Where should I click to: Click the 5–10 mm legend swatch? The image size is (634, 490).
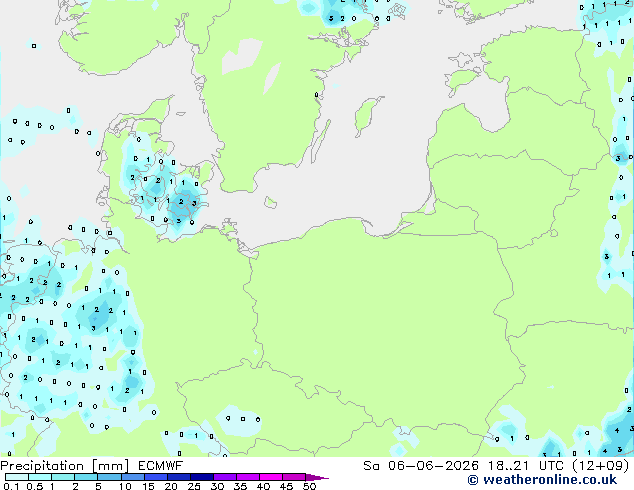click(x=109, y=477)
